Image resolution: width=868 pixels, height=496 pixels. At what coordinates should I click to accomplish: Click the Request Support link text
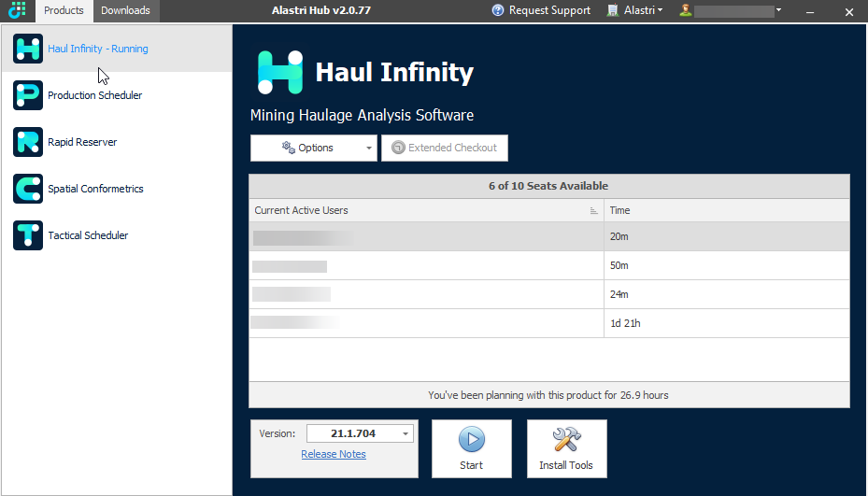tap(549, 10)
